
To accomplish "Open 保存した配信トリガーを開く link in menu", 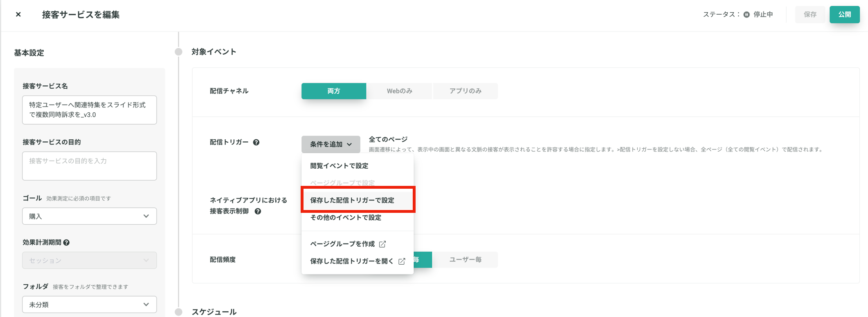I will [357, 261].
